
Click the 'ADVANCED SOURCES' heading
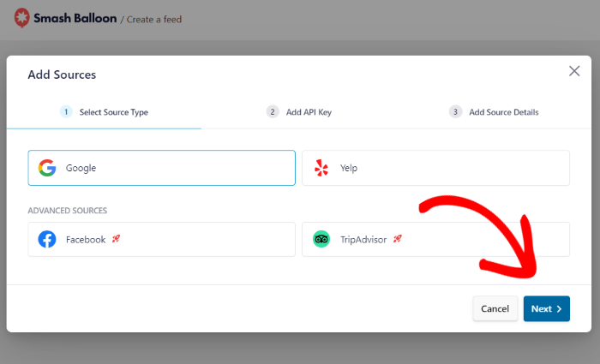tap(68, 211)
